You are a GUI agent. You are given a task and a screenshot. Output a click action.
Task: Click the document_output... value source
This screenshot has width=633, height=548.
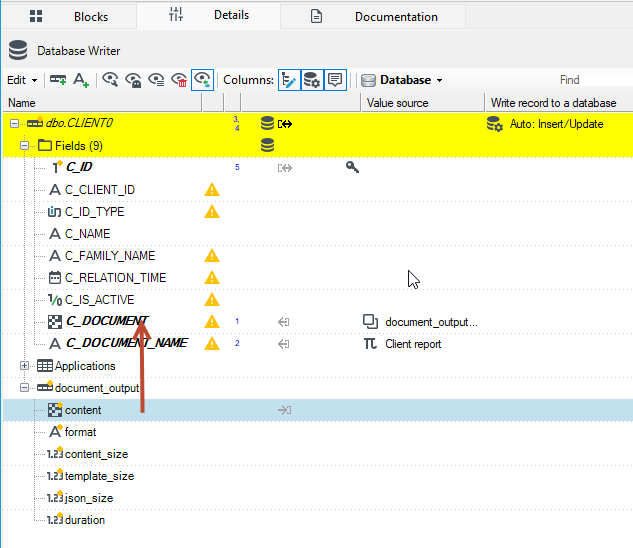pyautogui.click(x=431, y=322)
